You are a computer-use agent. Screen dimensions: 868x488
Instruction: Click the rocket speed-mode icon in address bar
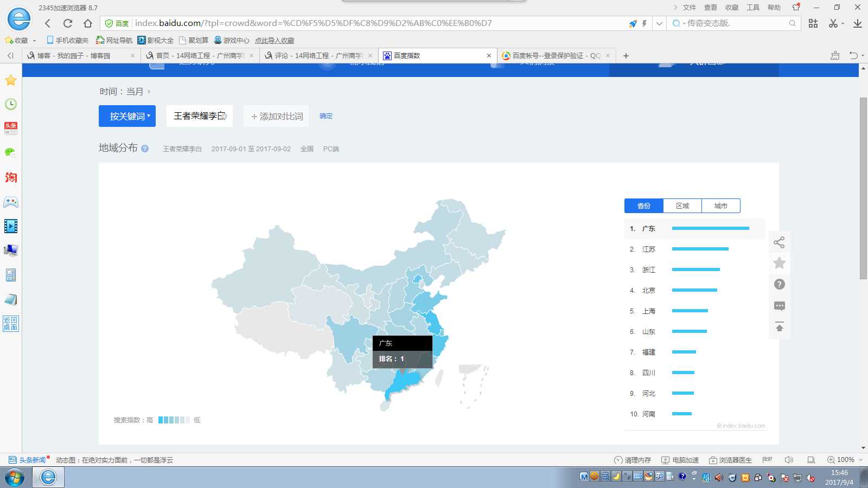click(633, 23)
